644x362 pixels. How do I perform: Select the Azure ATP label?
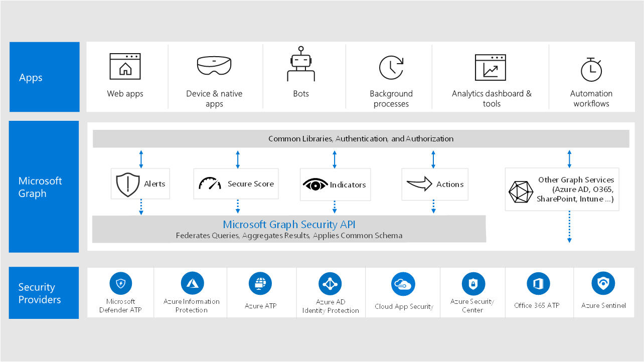260,306
